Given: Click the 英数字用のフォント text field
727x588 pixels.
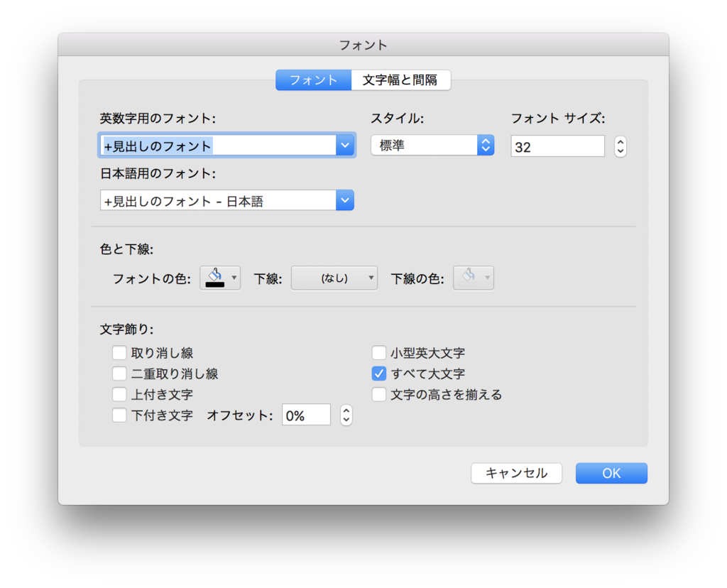Looking at the screenshot, I should tap(218, 146).
